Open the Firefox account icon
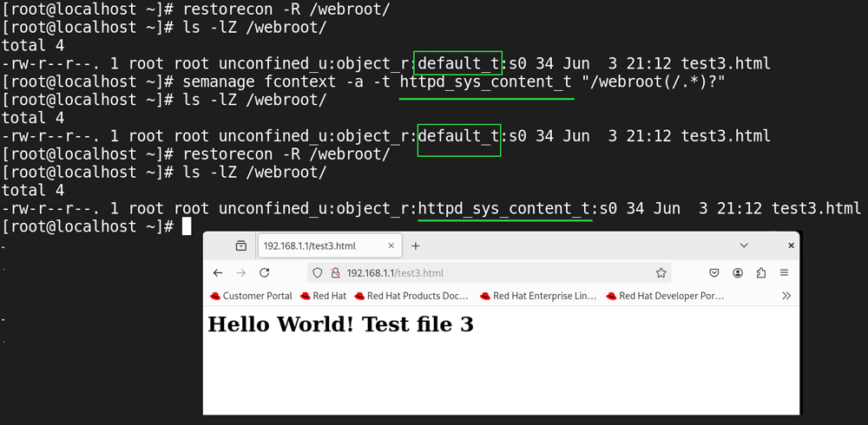The height and width of the screenshot is (425, 868). coord(738,273)
